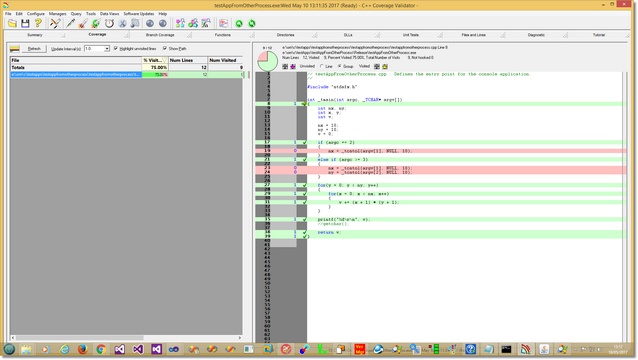This screenshot has width=638, height=360.
Task: Click the printf line 35 in code
Action: click(441, 219)
